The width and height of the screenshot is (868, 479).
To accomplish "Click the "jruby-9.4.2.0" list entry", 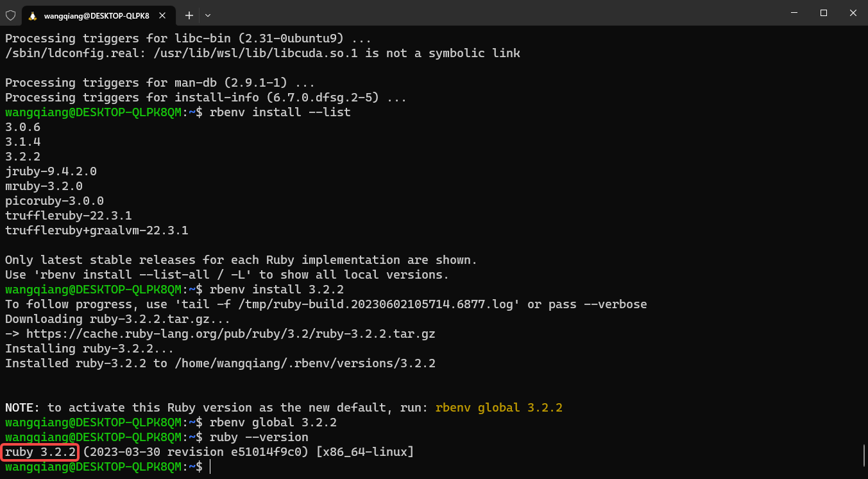I will [x=51, y=171].
